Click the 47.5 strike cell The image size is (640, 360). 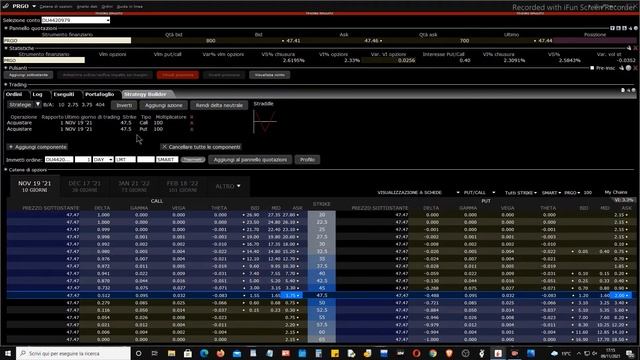coord(322,295)
